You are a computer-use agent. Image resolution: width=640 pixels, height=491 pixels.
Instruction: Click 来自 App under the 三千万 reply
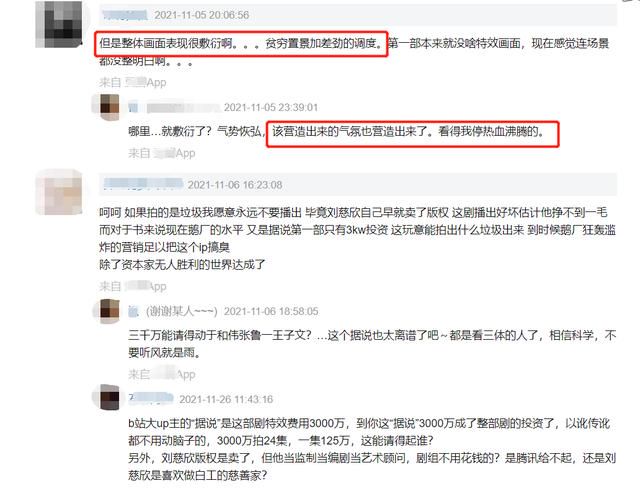(162, 374)
